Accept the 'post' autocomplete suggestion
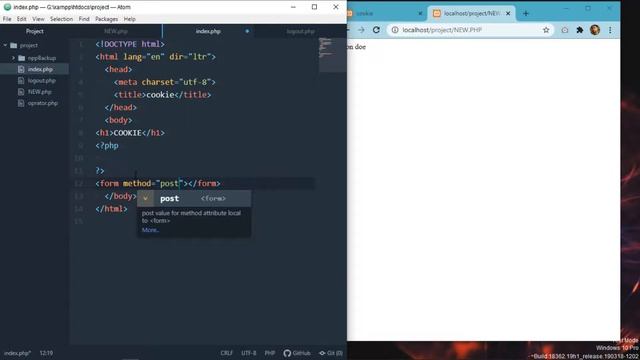Image resolution: width=640 pixels, height=360 pixels. point(194,198)
